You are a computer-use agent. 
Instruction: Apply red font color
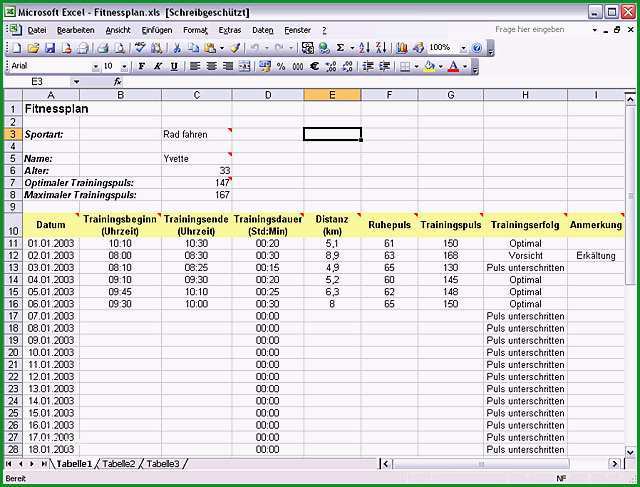pyautogui.click(x=453, y=66)
